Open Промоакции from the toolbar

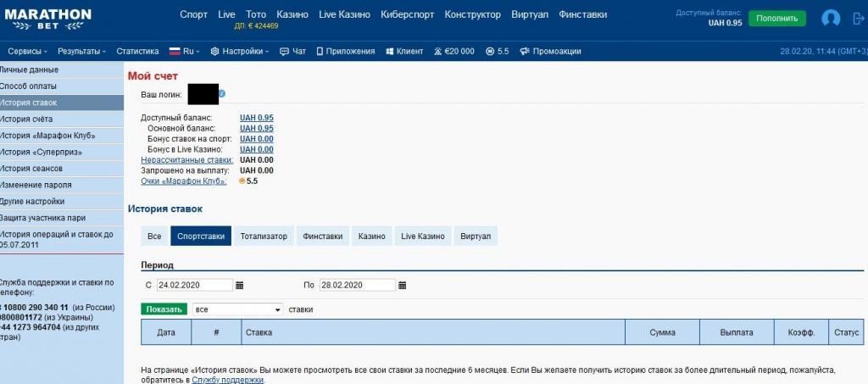pyautogui.click(x=550, y=51)
